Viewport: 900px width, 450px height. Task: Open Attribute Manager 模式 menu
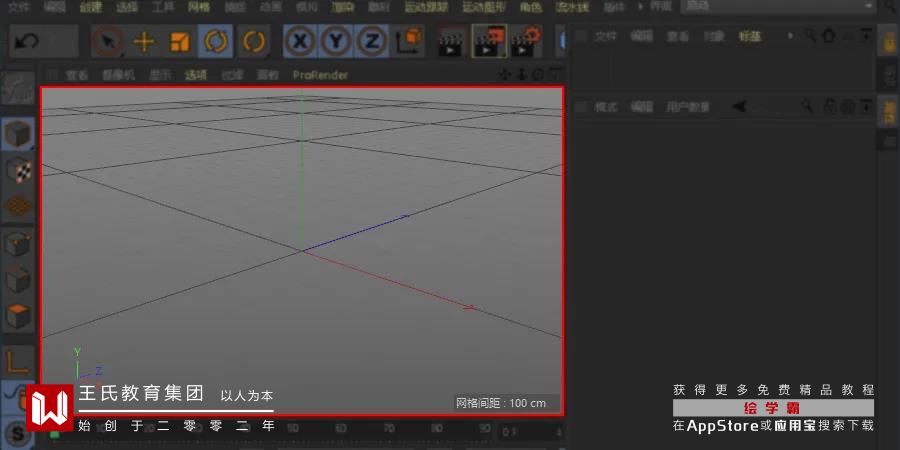(x=606, y=106)
